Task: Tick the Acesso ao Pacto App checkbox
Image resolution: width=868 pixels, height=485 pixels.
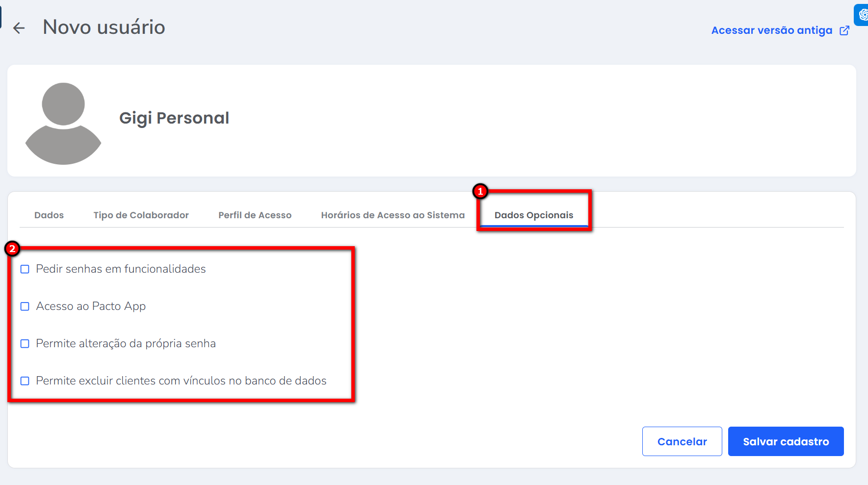Action: pyautogui.click(x=25, y=306)
